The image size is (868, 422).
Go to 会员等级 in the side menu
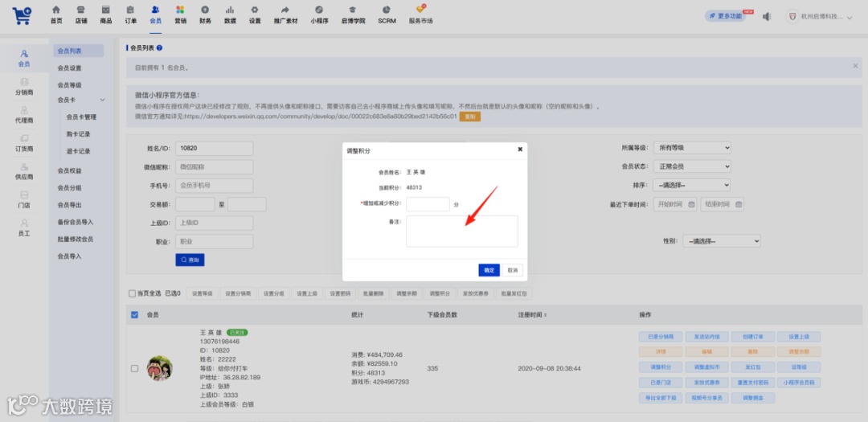(x=70, y=85)
